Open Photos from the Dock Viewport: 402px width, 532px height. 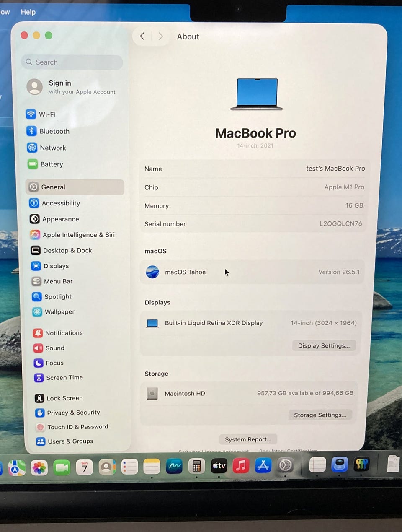[x=39, y=467]
